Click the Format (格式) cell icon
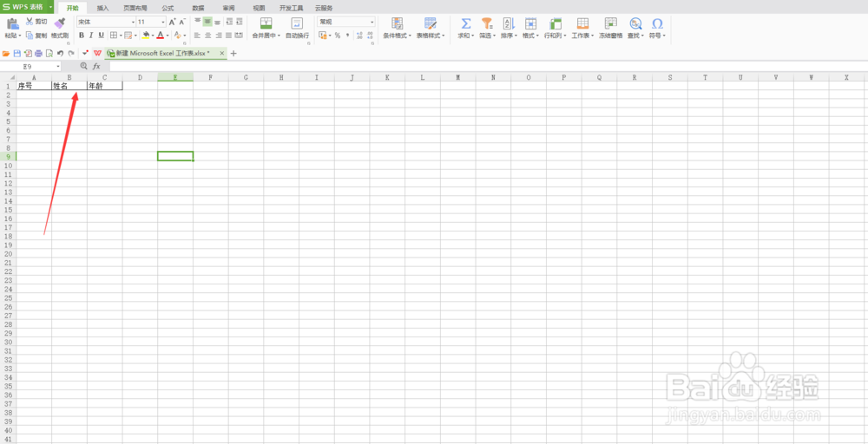868x444 pixels. [x=530, y=23]
